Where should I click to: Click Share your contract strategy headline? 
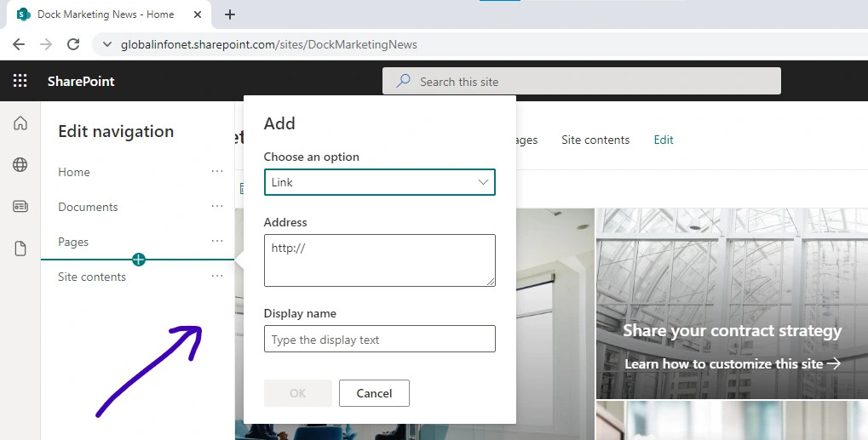tap(732, 330)
